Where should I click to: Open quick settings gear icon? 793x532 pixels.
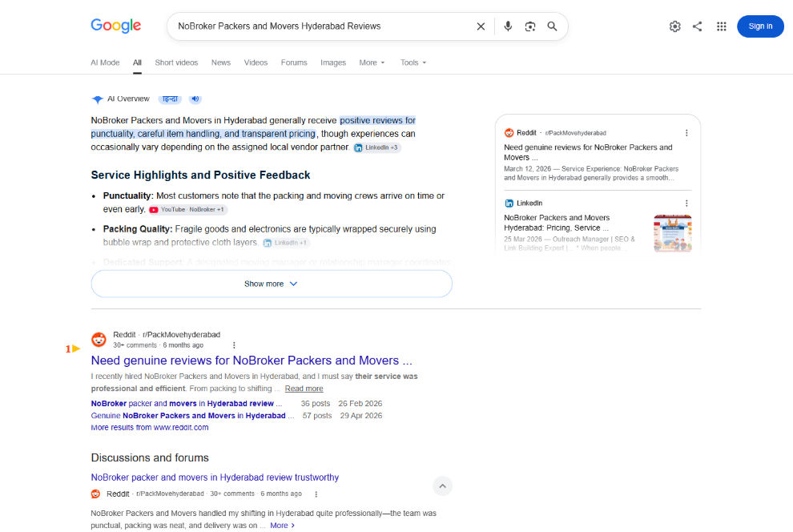click(x=674, y=26)
